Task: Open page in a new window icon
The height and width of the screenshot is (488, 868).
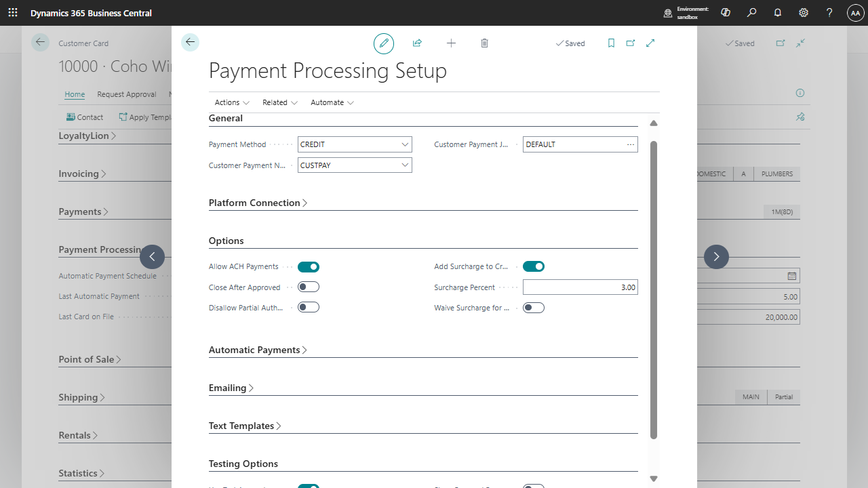Action: click(631, 43)
